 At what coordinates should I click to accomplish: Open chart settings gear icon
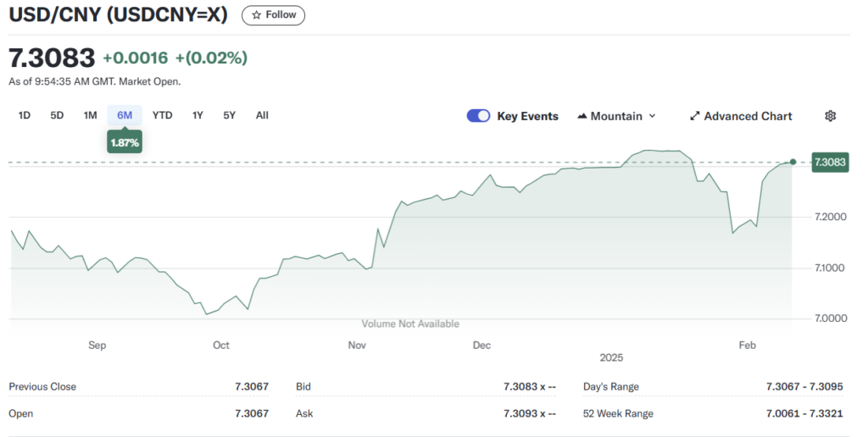830,116
